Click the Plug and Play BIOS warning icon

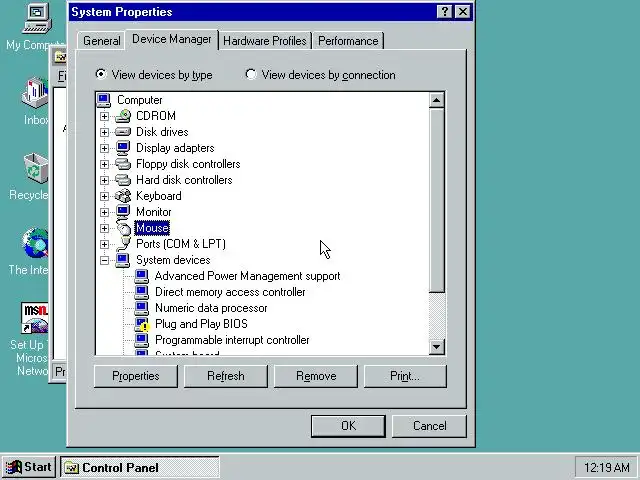click(142, 324)
